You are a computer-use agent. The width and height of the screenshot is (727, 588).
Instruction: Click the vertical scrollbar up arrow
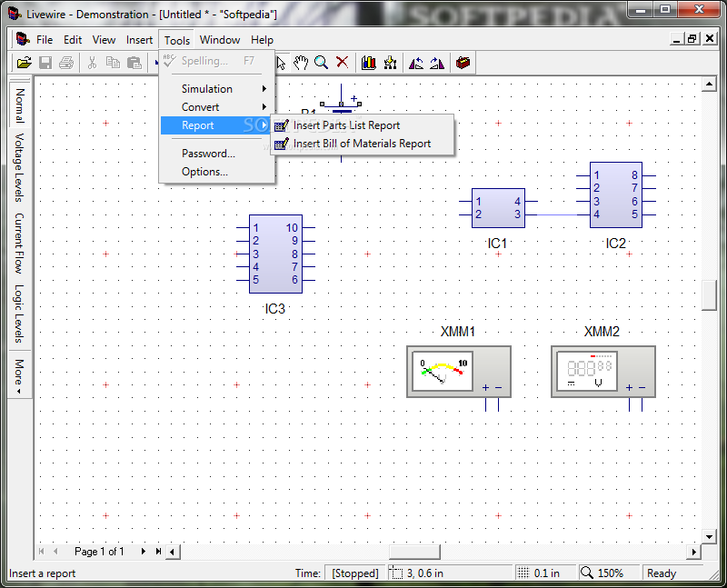point(709,84)
